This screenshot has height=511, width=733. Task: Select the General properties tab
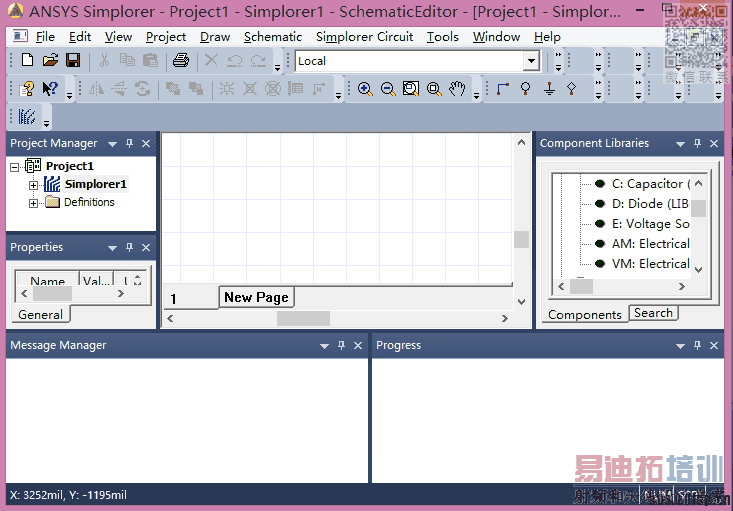40,315
